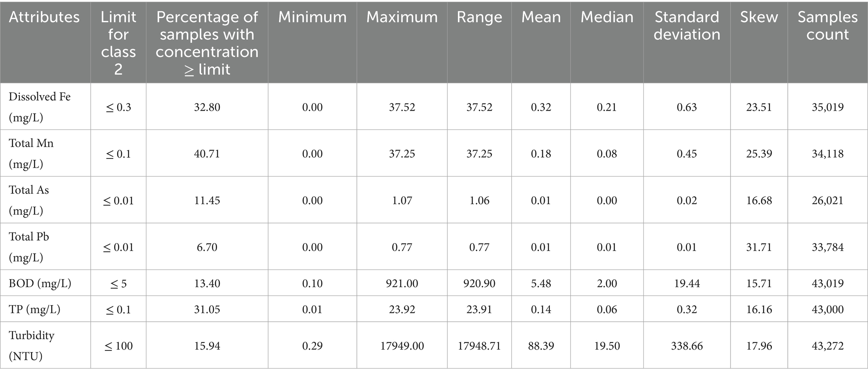Click the Total Pb (mg/L) row label
This screenshot has height=376, width=868.
pyautogui.click(x=29, y=247)
